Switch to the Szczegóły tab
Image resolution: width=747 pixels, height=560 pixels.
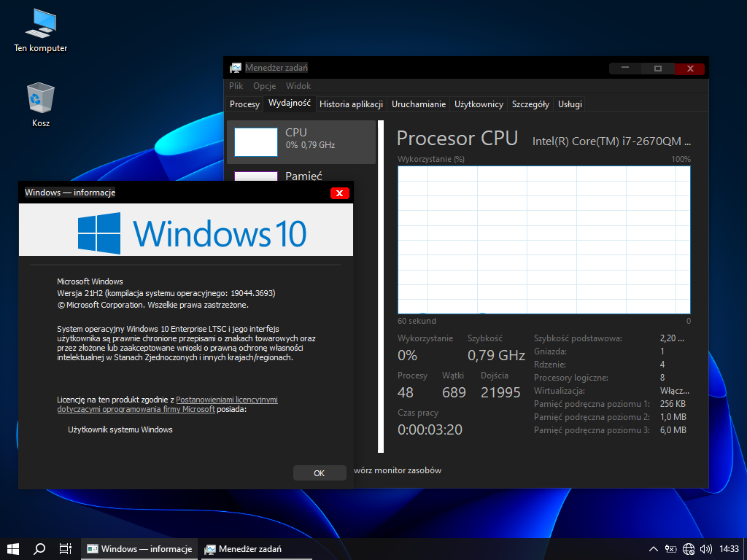(530, 104)
